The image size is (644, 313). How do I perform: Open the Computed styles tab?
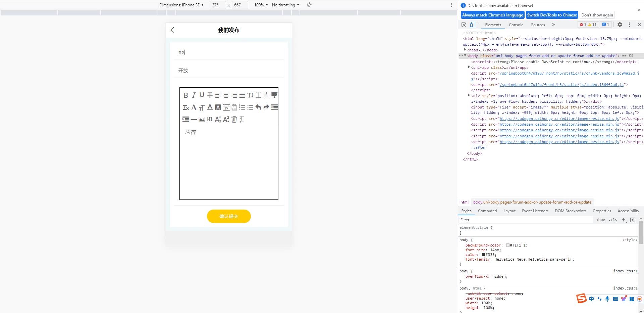(x=487, y=211)
